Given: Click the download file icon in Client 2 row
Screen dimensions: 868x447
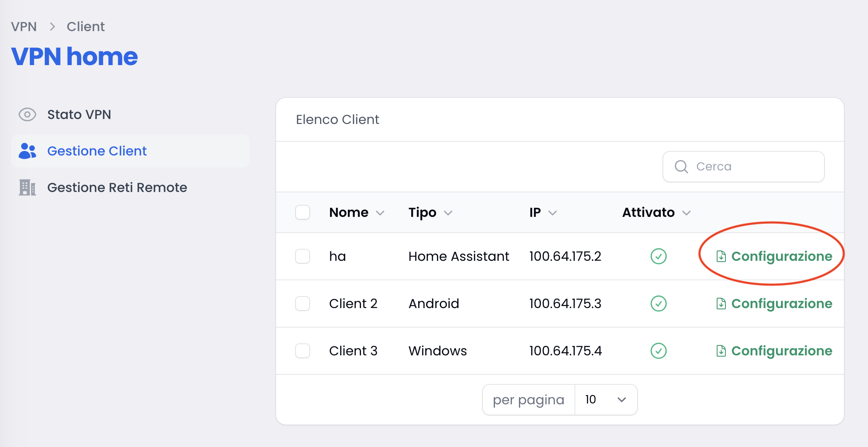Looking at the screenshot, I should [721, 304].
